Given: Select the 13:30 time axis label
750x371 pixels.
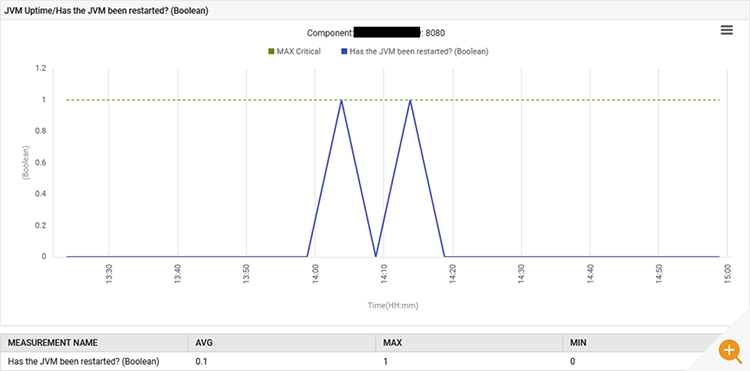Looking at the screenshot, I should click(109, 274).
